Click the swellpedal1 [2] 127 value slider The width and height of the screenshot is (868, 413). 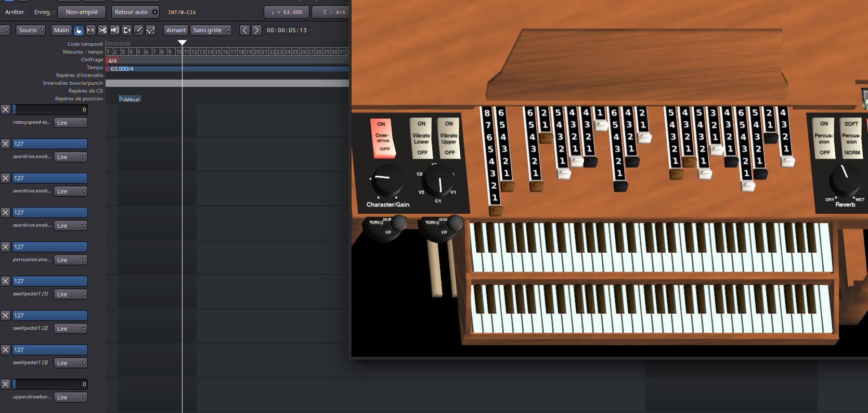pyautogui.click(x=50, y=315)
